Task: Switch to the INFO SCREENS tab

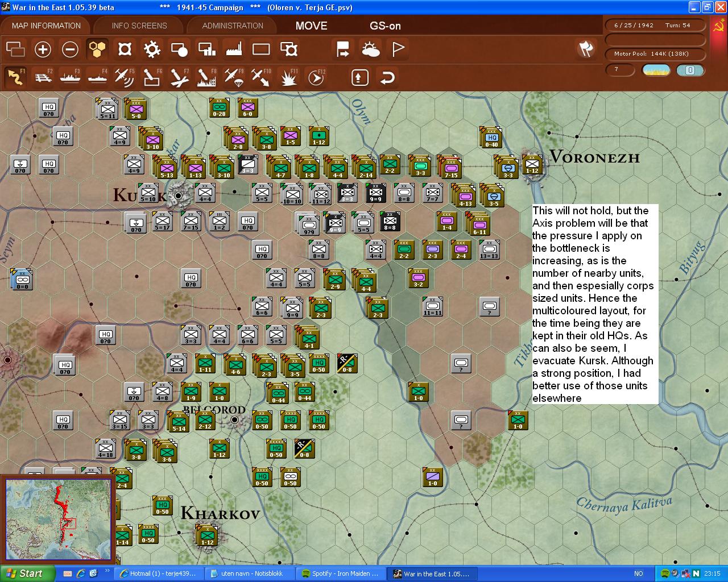Action: [139, 26]
